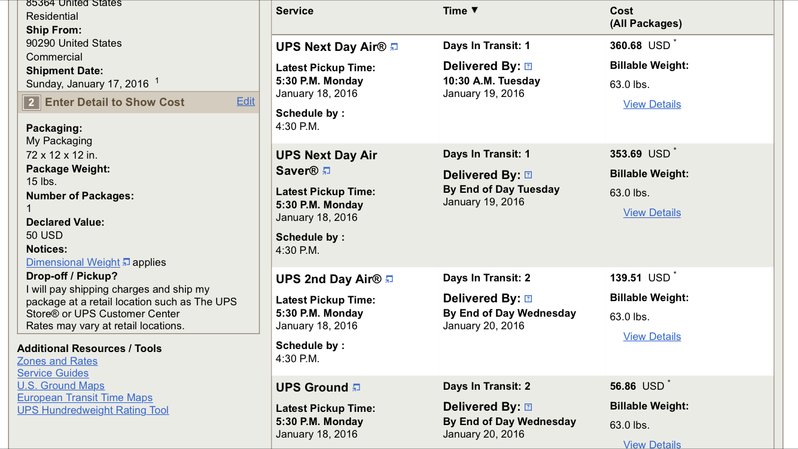Viewport: 798px width, 449px height.
Task: Click Delivered By help icon for Next Day Air
Action: coord(528,66)
